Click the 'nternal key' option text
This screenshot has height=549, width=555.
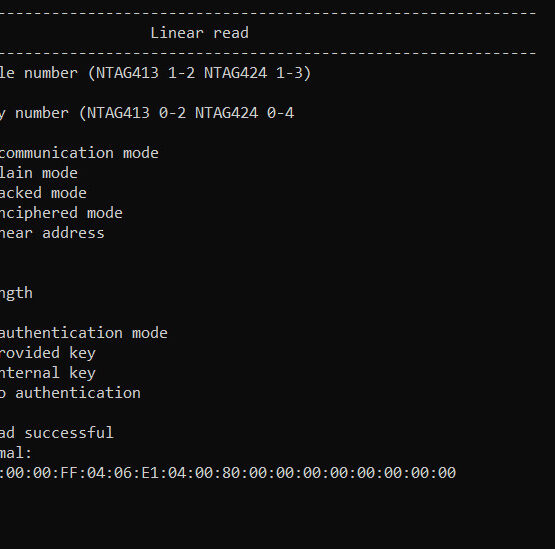[x=48, y=373]
